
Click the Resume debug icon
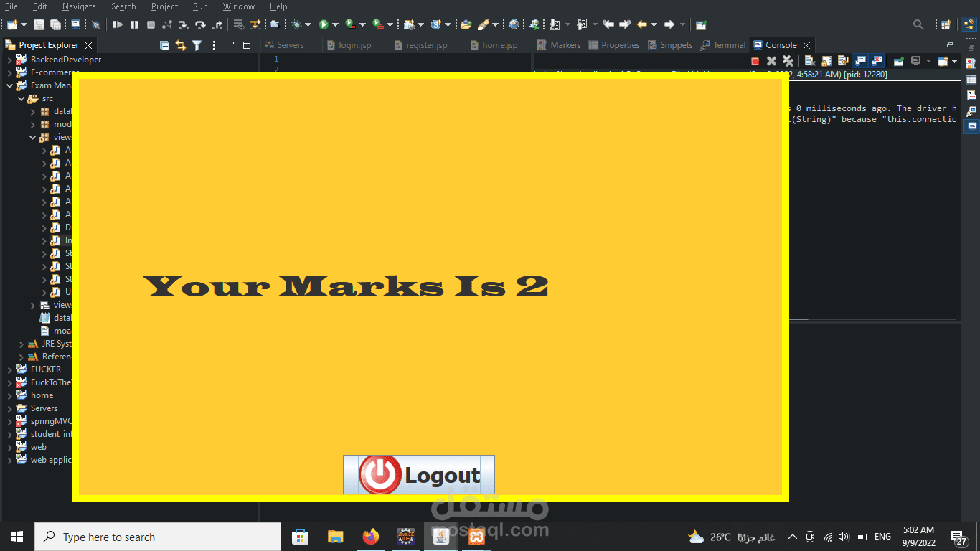coord(118,24)
